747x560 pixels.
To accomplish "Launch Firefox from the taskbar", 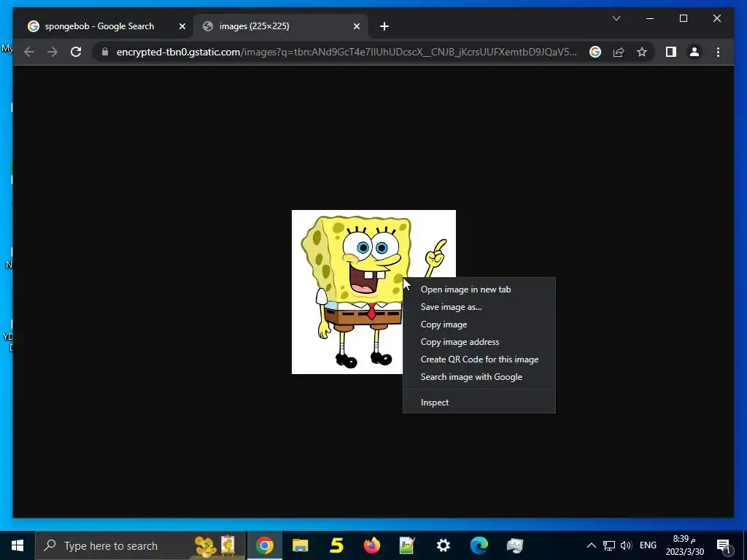I will (x=371, y=545).
